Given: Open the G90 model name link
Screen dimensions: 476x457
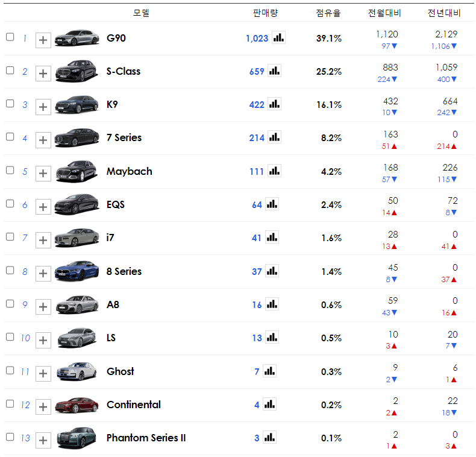Looking at the screenshot, I should coord(116,38).
